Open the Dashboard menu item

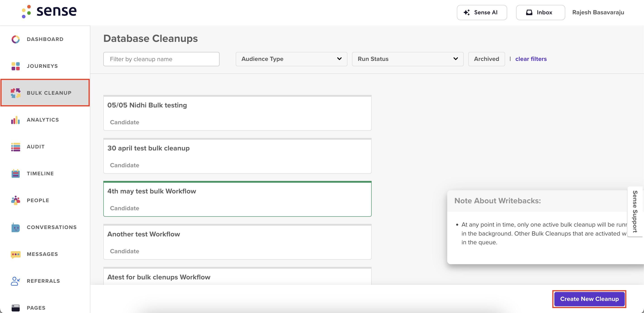coord(45,39)
